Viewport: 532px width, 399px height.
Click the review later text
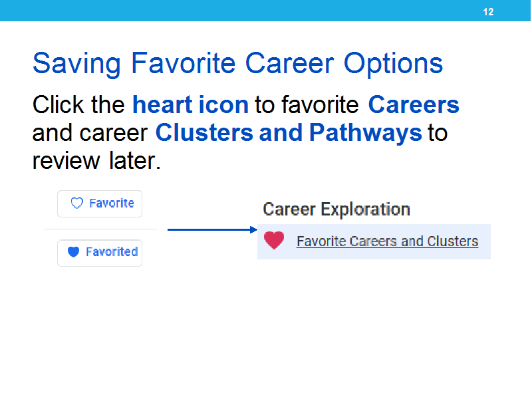pyautogui.click(x=96, y=161)
